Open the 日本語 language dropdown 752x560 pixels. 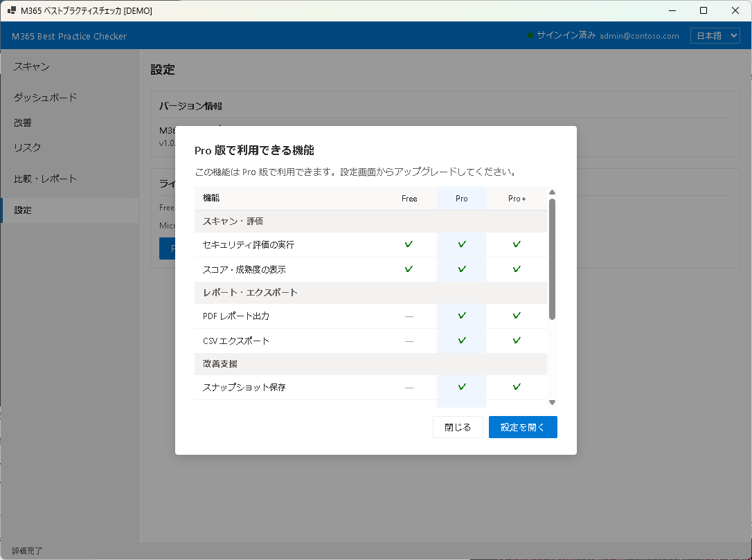(x=715, y=35)
